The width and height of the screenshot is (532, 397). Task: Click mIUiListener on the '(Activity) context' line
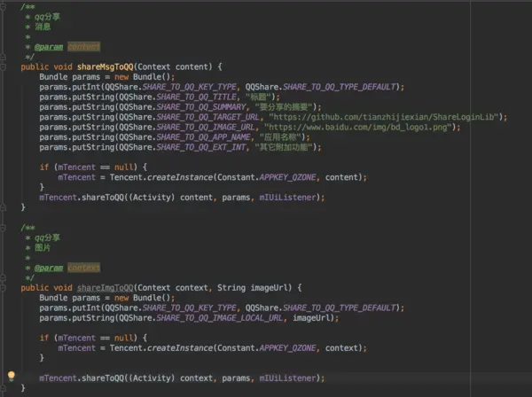pos(287,378)
